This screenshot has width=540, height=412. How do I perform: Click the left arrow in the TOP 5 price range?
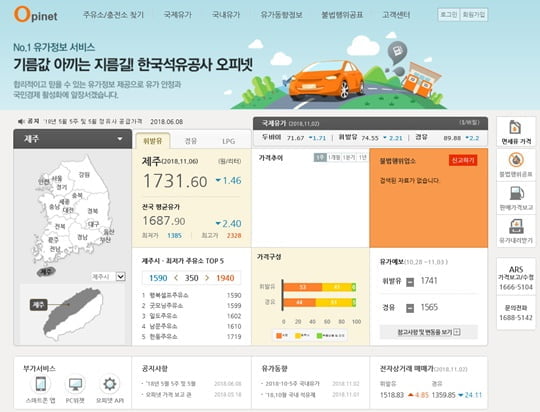click(176, 278)
